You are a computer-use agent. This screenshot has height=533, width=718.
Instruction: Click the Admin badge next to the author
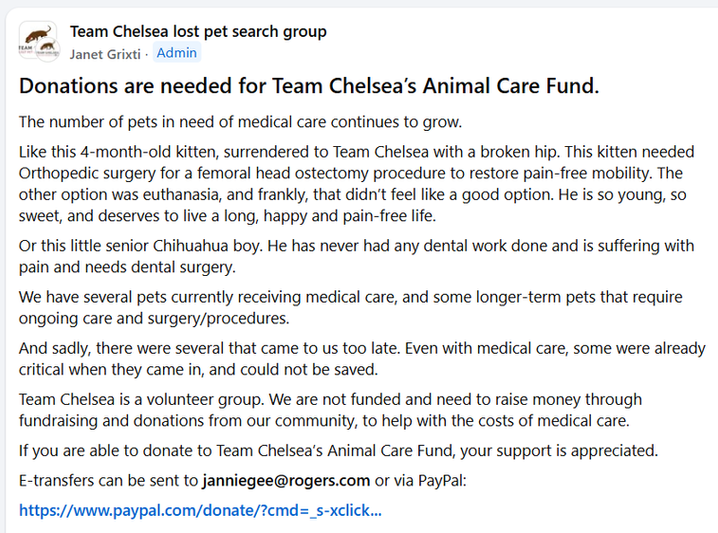click(x=177, y=52)
